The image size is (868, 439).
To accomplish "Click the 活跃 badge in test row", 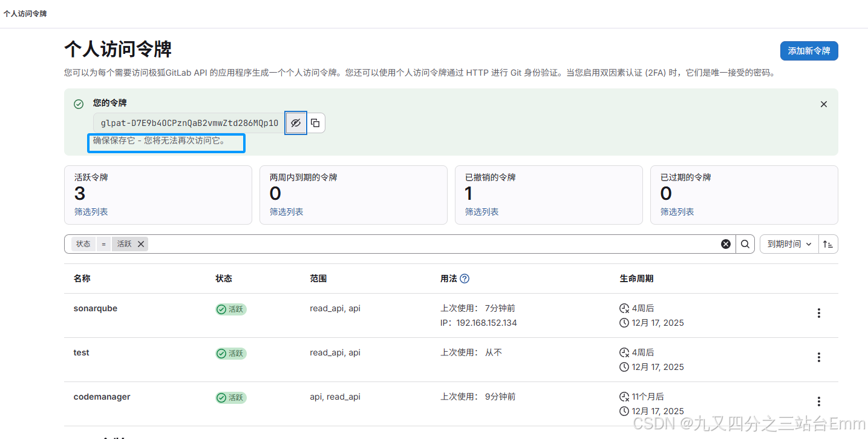I will [x=231, y=354].
